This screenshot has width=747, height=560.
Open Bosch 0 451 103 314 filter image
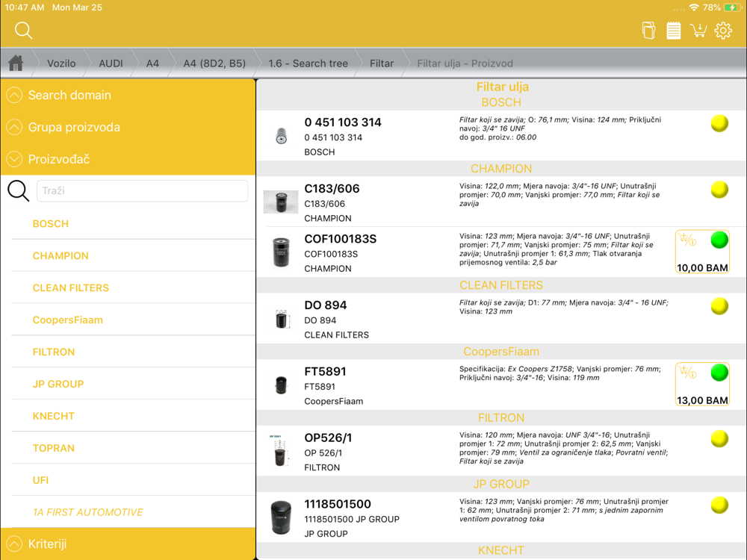click(281, 136)
